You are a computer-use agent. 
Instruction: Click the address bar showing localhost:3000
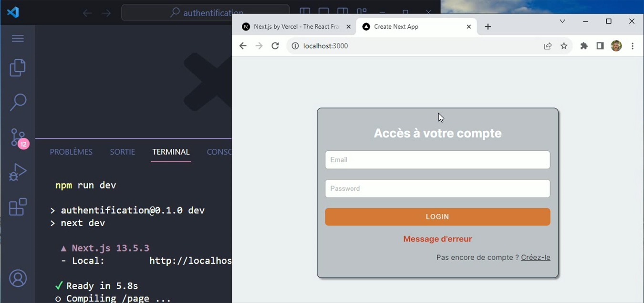tap(334, 45)
